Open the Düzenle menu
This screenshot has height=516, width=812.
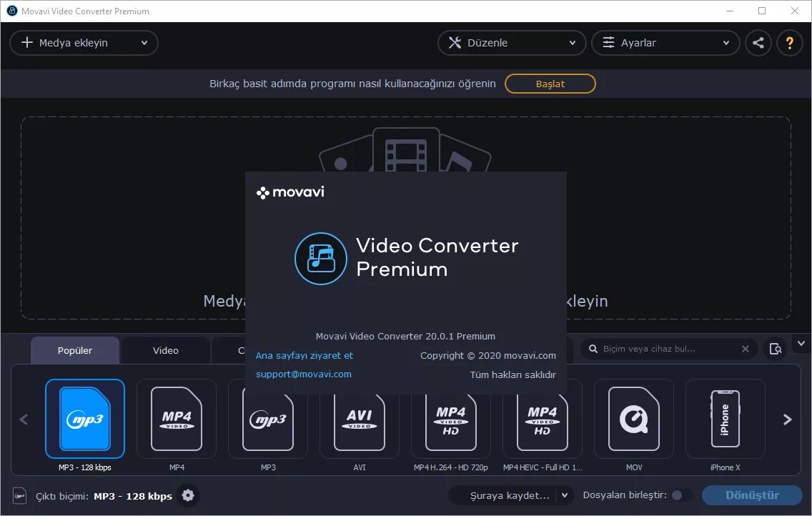[x=511, y=43]
